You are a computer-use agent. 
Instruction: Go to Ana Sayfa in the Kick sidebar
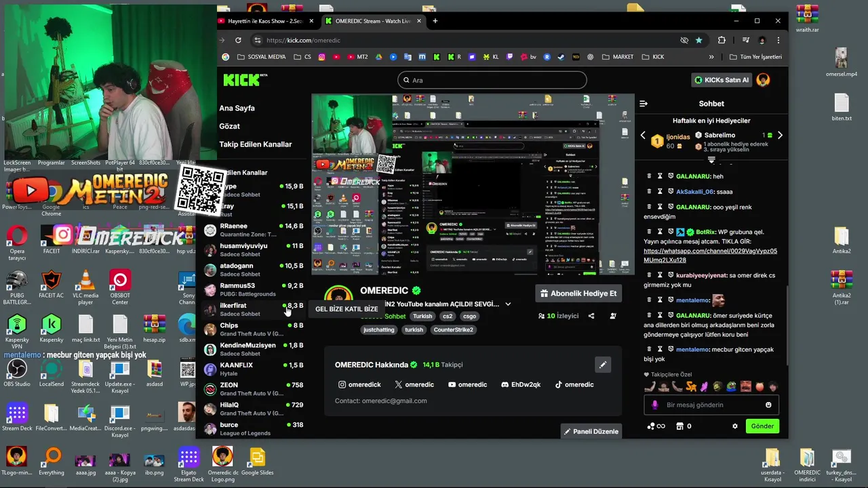click(237, 108)
